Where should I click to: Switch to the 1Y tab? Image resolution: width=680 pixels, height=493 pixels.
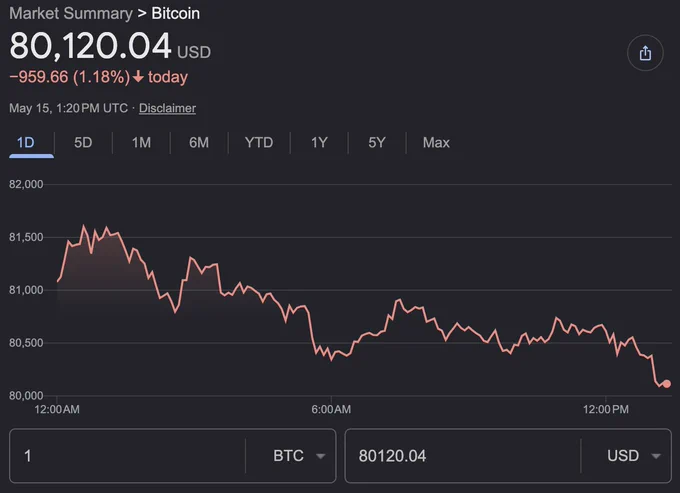pyautogui.click(x=319, y=143)
